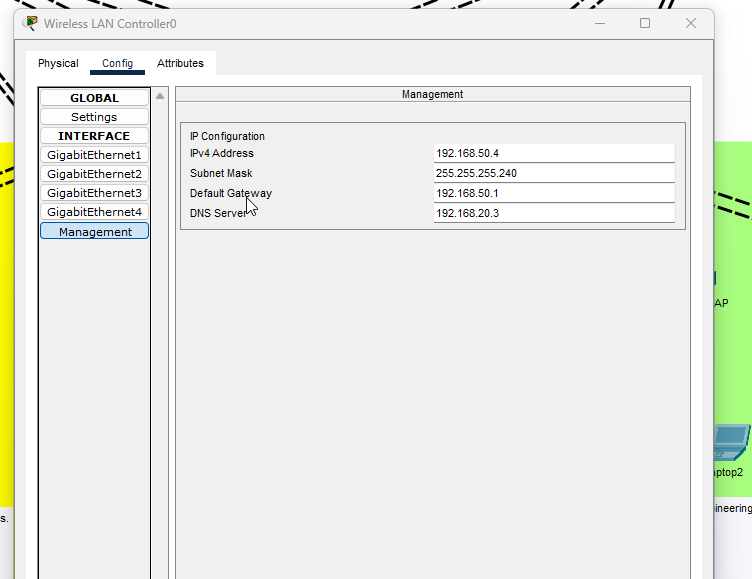Image resolution: width=752 pixels, height=579 pixels.
Task: Open the GigabitEthernet3 interface settings
Action: pos(94,193)
